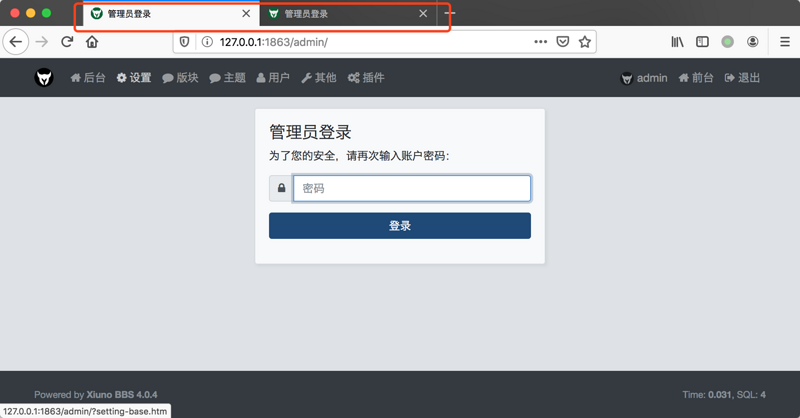This screenshot has width=800, height=418.
Task: Click the address bar URL 127.0.0.1:1863/admin/
Action: click(x=273, y=42)
